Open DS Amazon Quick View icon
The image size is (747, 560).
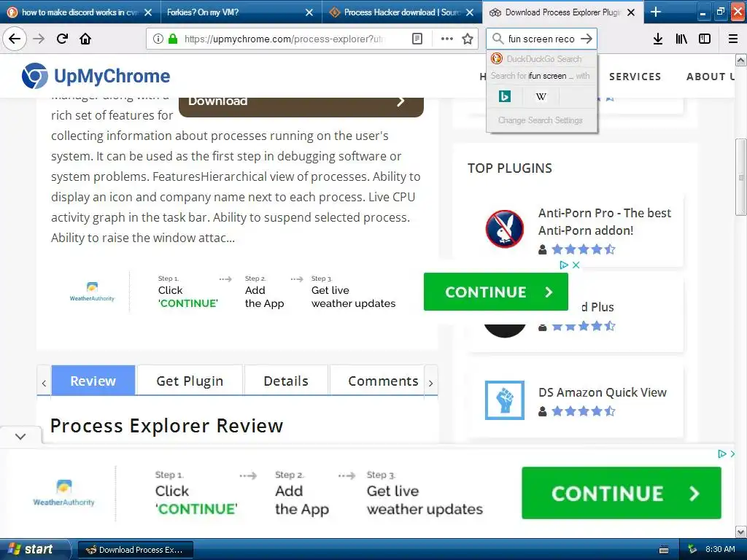tap(505, 400)
